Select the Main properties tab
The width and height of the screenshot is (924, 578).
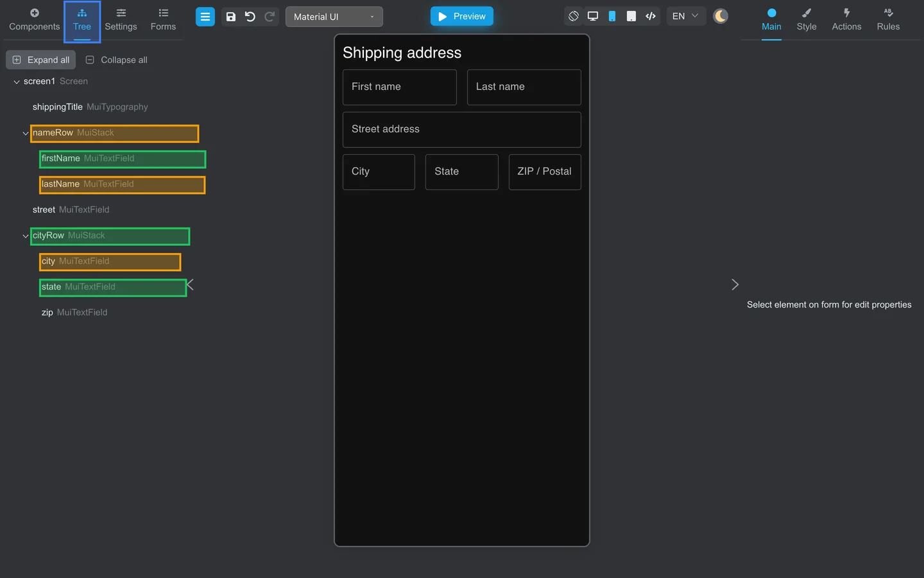click(771, 20)
